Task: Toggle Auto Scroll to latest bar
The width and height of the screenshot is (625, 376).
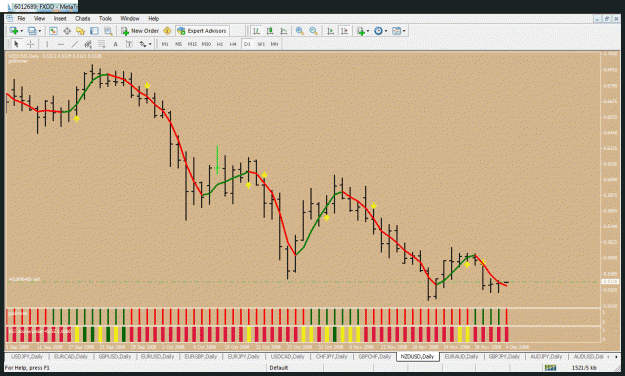Action: pyautogui.click(x=330, y=31)
